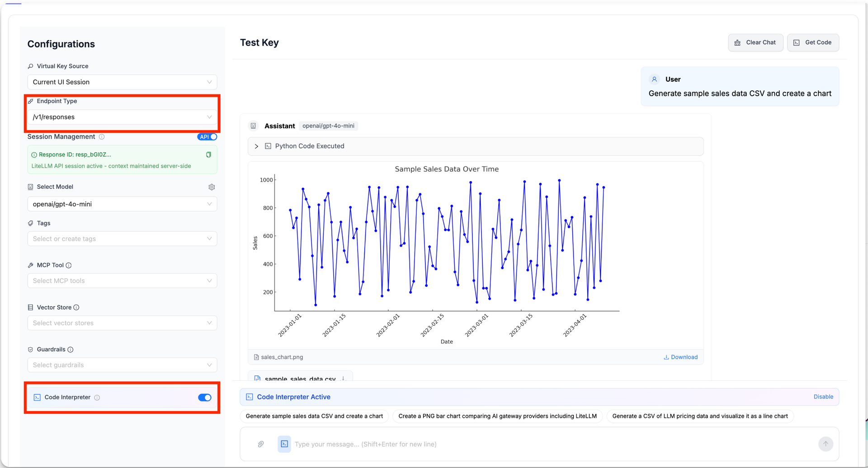Click code interpreter icon in message box
The width and height of the screenshot is (868, 468).
point(284,444)
